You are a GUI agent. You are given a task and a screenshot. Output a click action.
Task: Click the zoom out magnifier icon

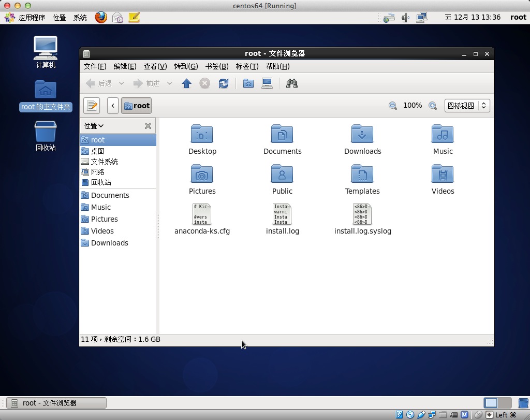pos(393,106)
